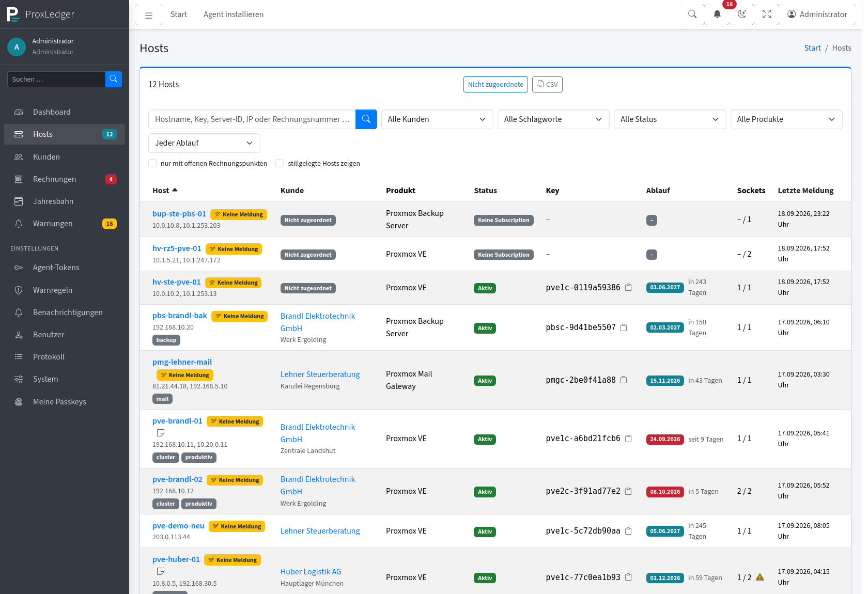Viewport: 868px width, 594px height.
Task: Toggle sidebar with hamburger menu icon
Action: coord(149,15)
